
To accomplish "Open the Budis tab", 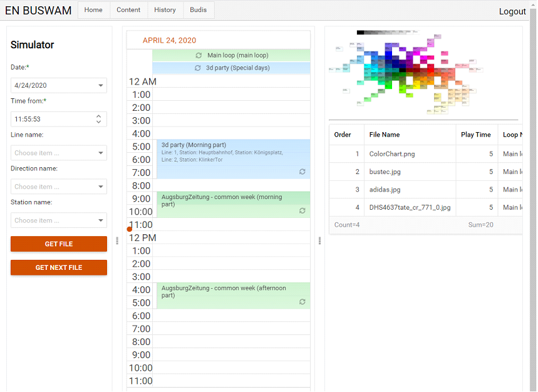I will coord(199,10).
